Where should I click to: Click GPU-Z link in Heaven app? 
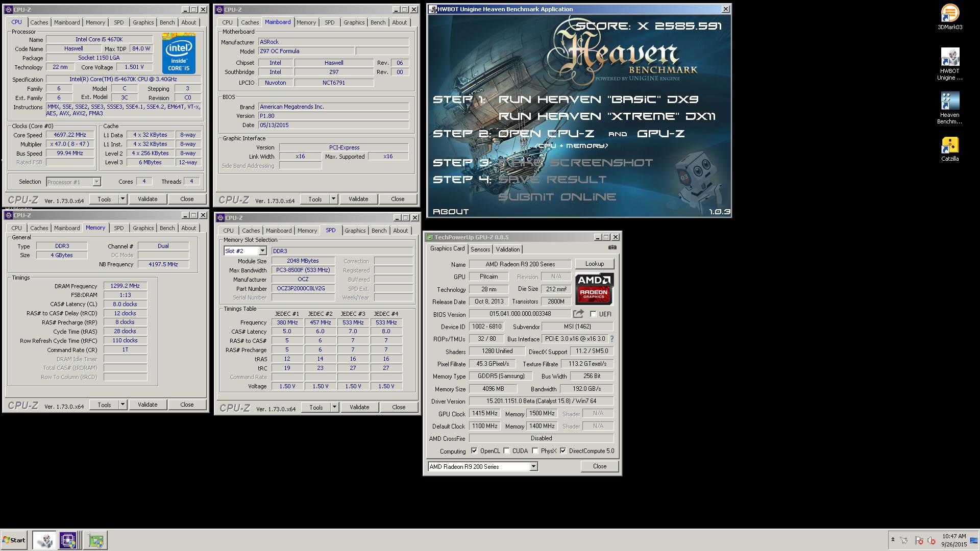pyautogui.click(x=661, y=134)
